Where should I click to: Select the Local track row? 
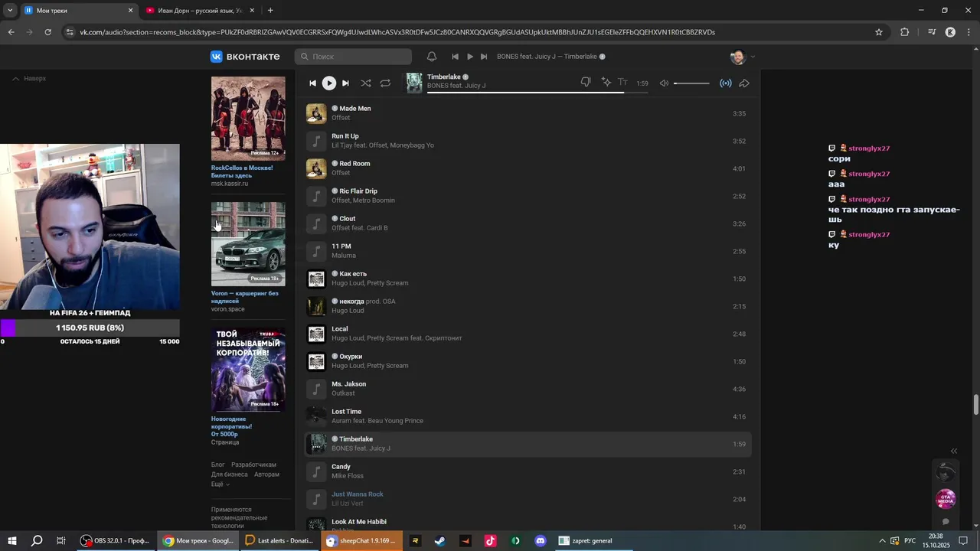[528, 334]
